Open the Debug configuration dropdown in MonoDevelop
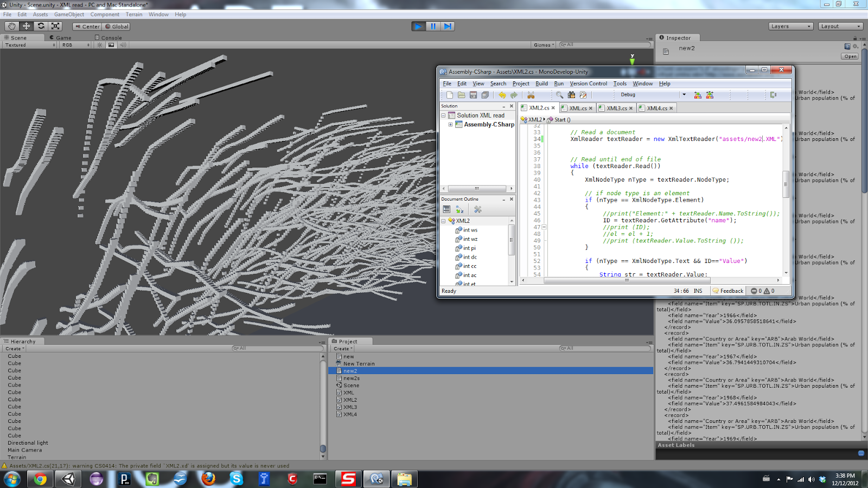This screenshot has height=488, width=868. pos(651,94)
